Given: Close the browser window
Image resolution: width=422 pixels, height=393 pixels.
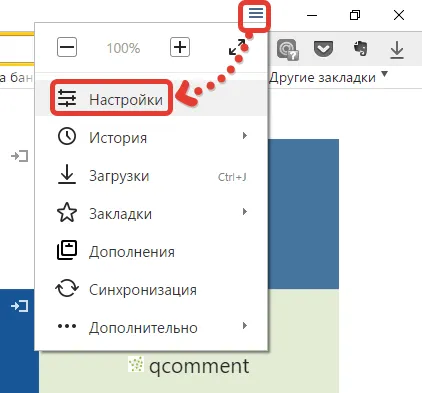Looking at the screenshot, I should [x=399, y=15].
